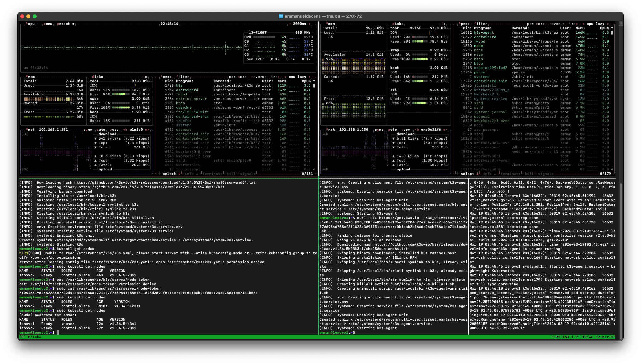
Task: Click the download speed down-triangle for 6.21 KiB/s
Action: [393, 138]
